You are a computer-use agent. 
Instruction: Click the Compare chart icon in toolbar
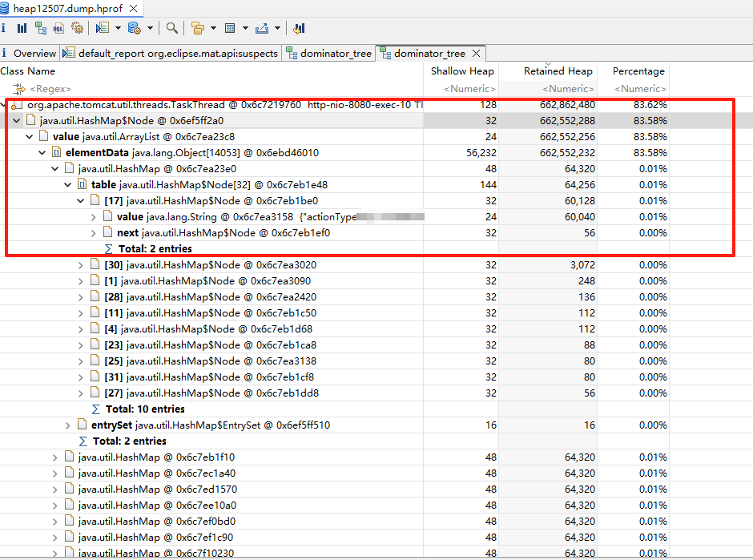pos(299,28)
